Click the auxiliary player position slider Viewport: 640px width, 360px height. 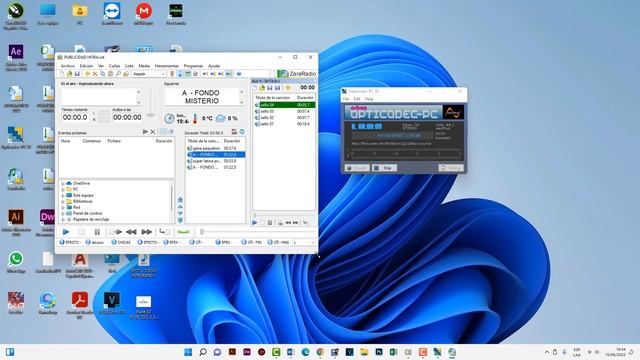tap(284, 215)
